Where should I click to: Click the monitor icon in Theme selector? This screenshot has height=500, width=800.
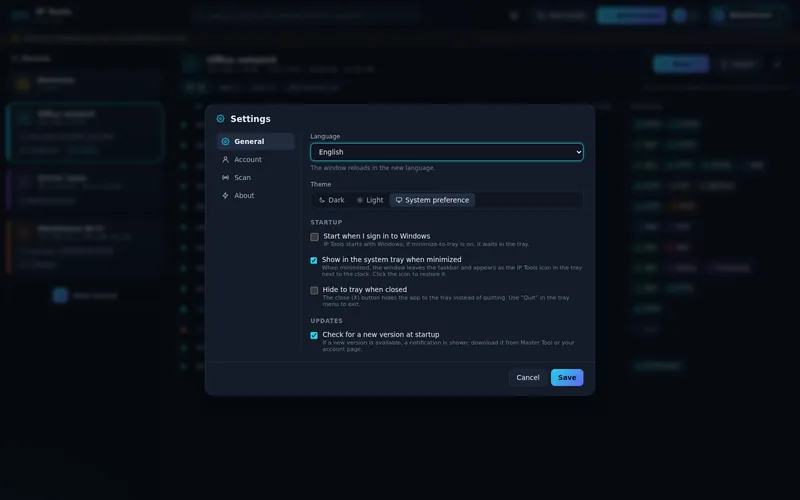click(x=399, y=200)
